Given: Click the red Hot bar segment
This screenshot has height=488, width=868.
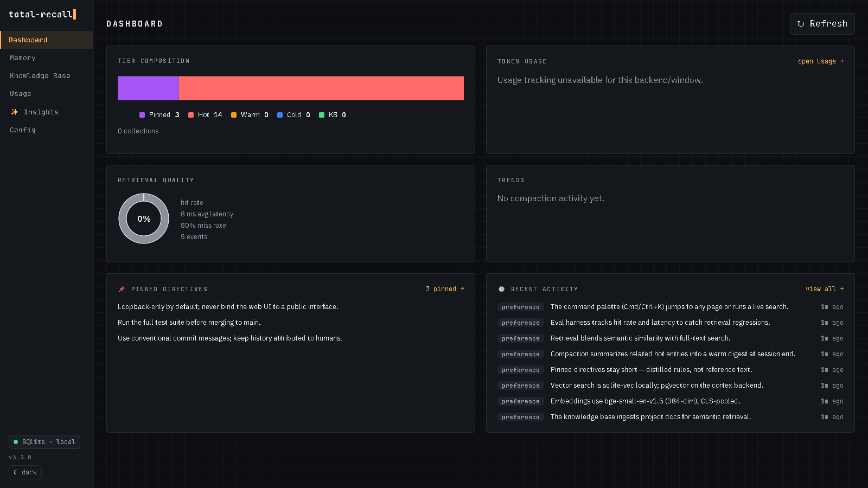Looking at the screenshot, I should tap(321, 88).
